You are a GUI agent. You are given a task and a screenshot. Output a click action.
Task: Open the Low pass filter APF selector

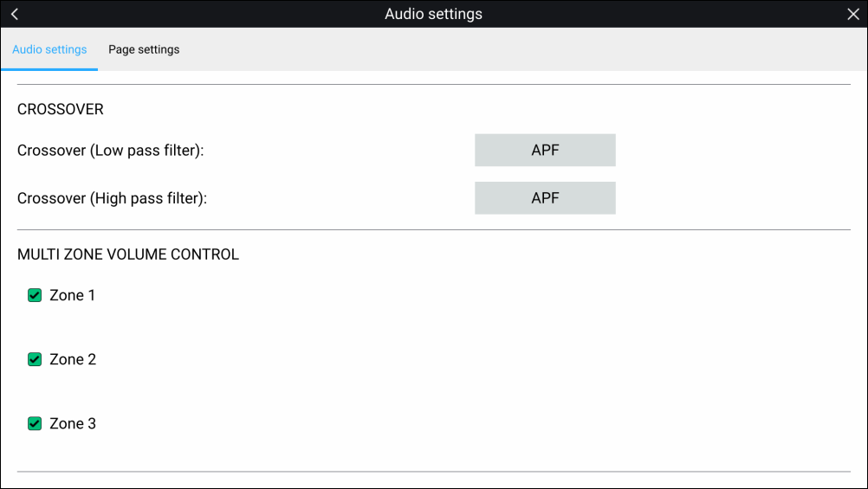click(545, 150)
